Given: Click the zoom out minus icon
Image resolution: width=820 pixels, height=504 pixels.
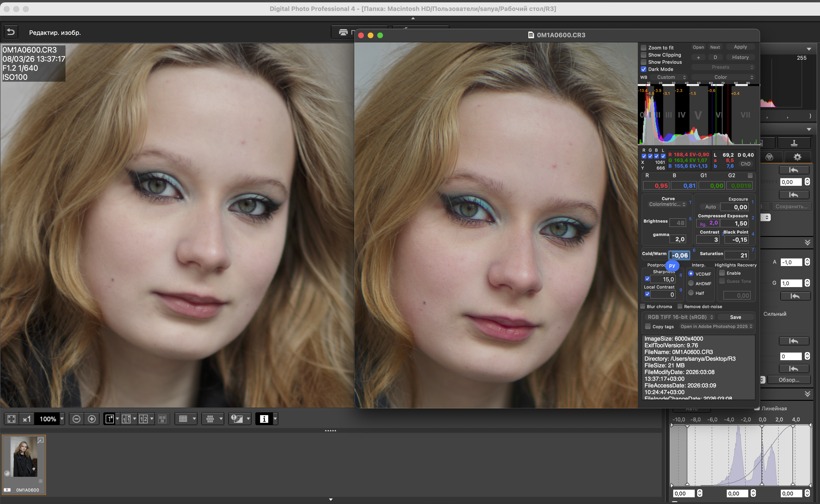Looking at the screenshot, I should pos(77,419).
